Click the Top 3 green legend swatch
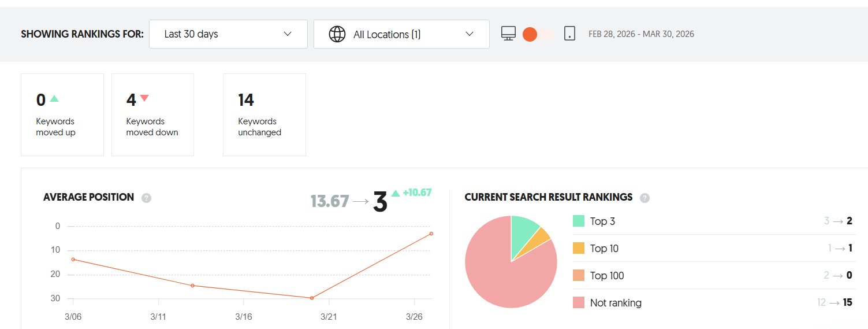Viewport: 868px width, 329px height. coord(579,221)
